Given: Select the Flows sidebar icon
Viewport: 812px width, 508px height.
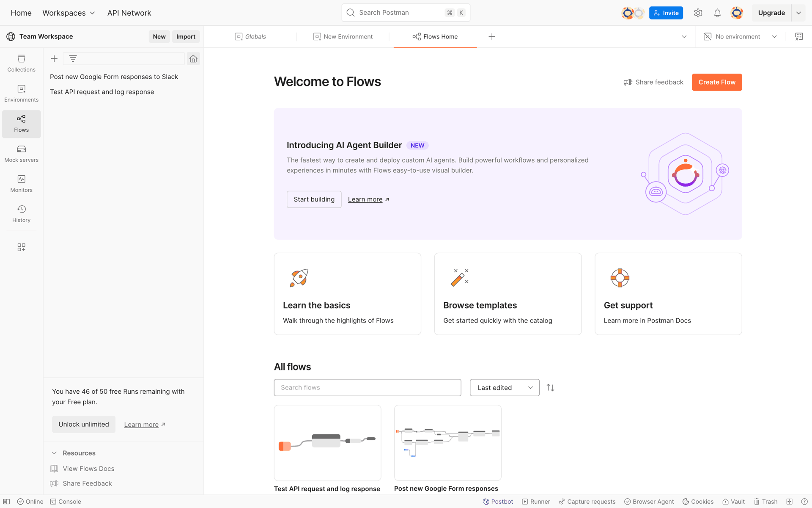Looking at the screenshot, I should coord(21,124).
